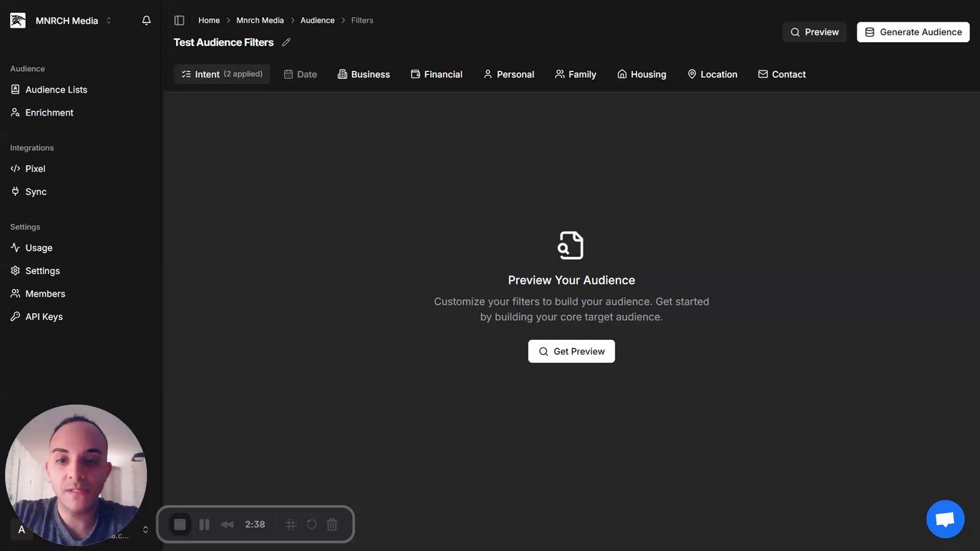Click the Filters breadcrumb text
Image resolution: width=980 pixels, height=551 pixels.
362,21
